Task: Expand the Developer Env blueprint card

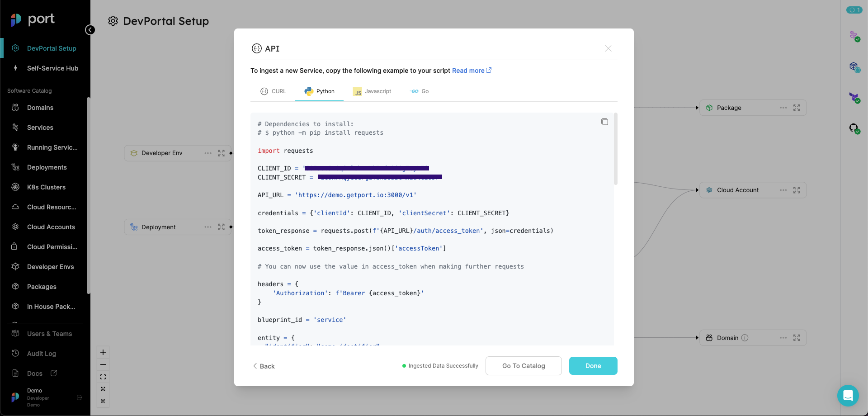Action: click(x=221, y=153)
